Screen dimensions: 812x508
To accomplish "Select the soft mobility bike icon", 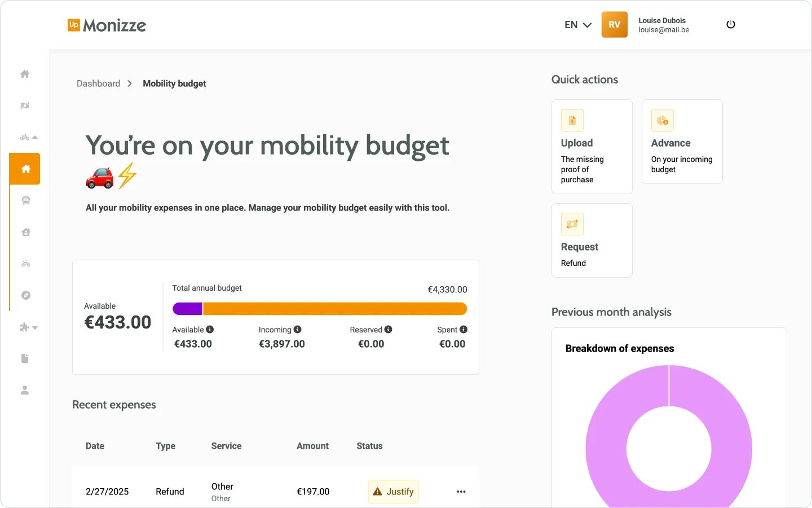I will click(x=25, y=264).
